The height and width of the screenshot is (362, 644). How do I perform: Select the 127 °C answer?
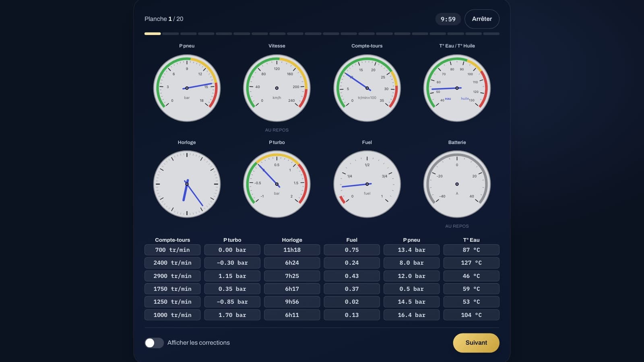[471, 263]
